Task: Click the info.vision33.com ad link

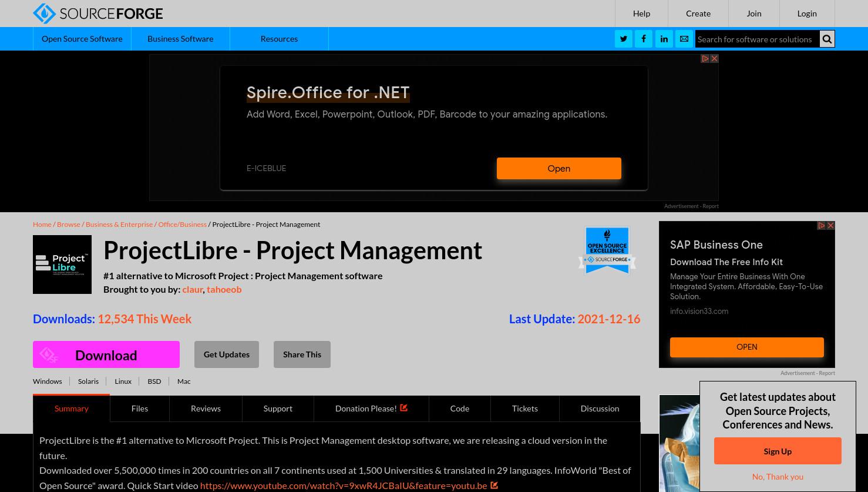Action: pos(699,312)
